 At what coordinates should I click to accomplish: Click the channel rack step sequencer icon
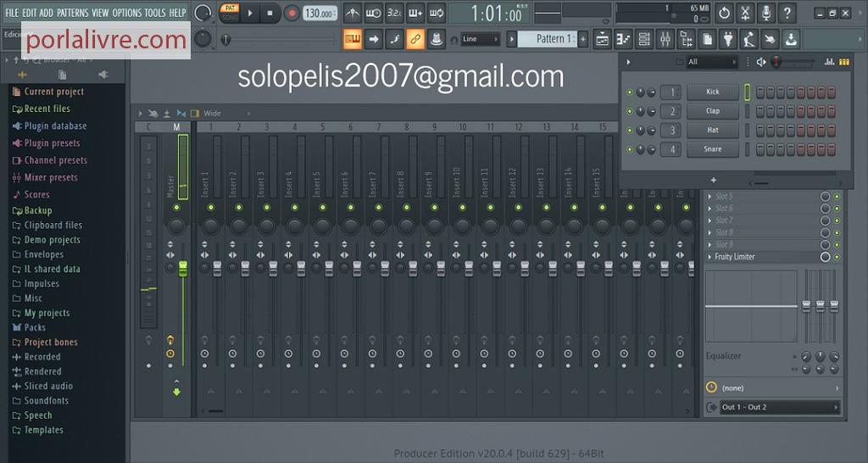point(844,62)
